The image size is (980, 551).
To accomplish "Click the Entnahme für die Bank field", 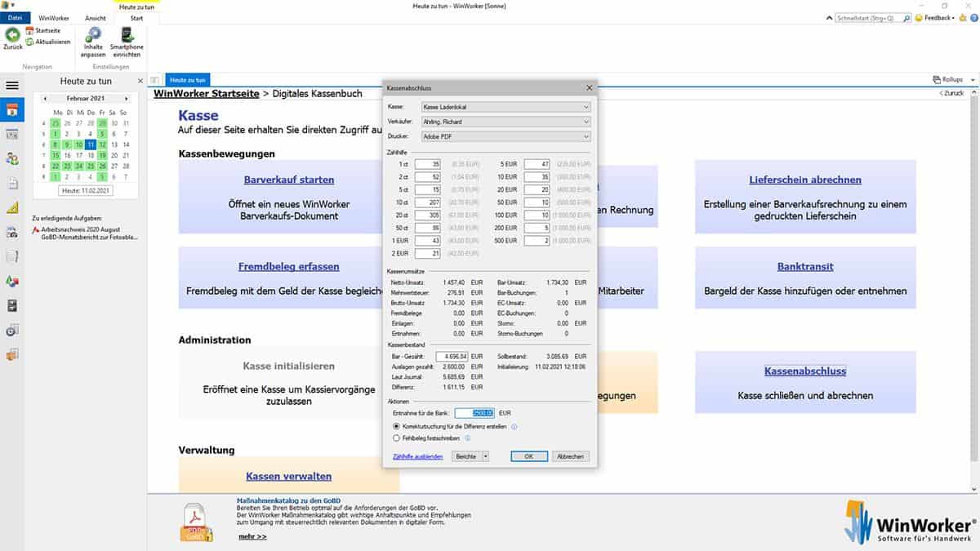I will coord(474,413).
